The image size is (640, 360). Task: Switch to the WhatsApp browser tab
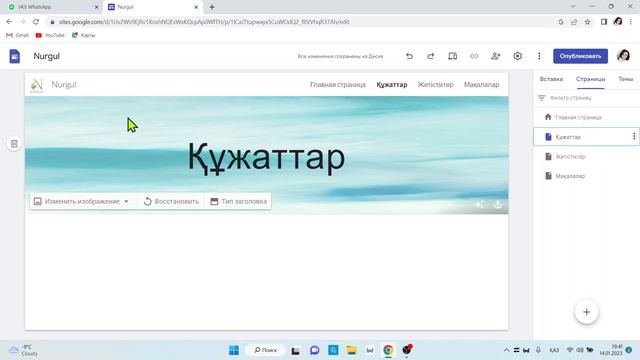click(52, 7)
